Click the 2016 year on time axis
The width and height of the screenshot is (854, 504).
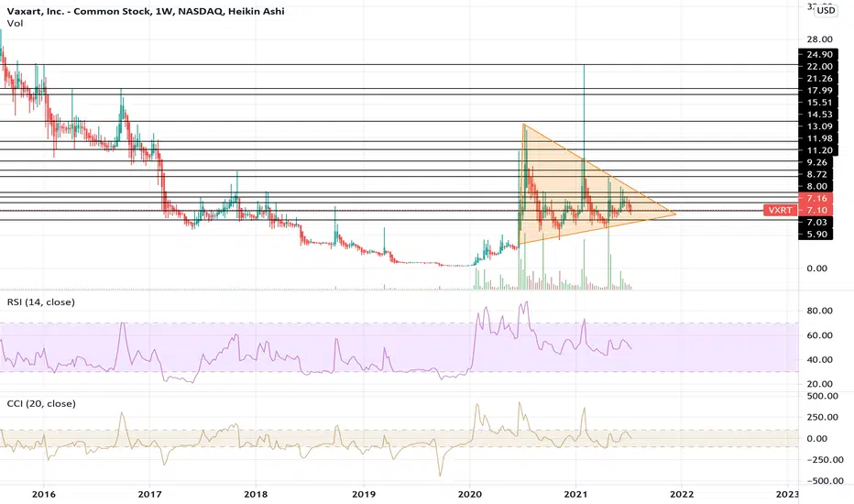point(44,494)
